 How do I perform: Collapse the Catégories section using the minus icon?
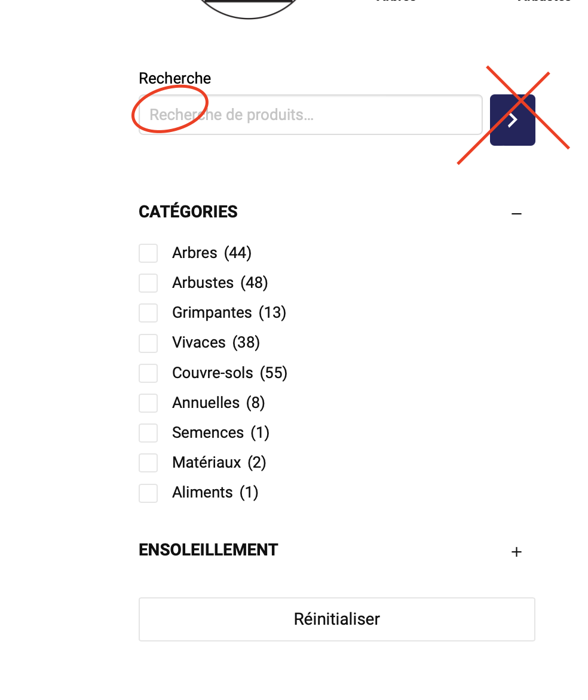[x=517, y=213]
